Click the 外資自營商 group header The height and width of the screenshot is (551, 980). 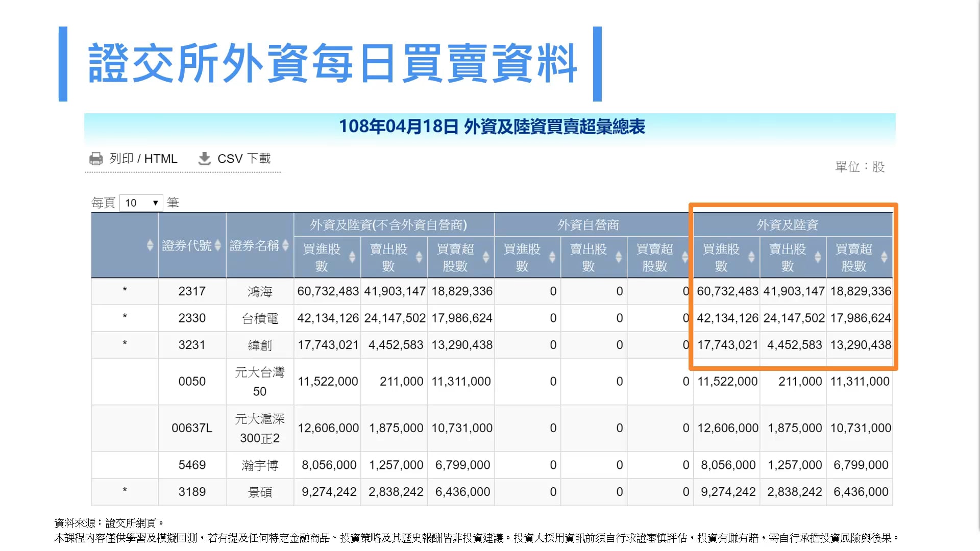pos(588,225)
